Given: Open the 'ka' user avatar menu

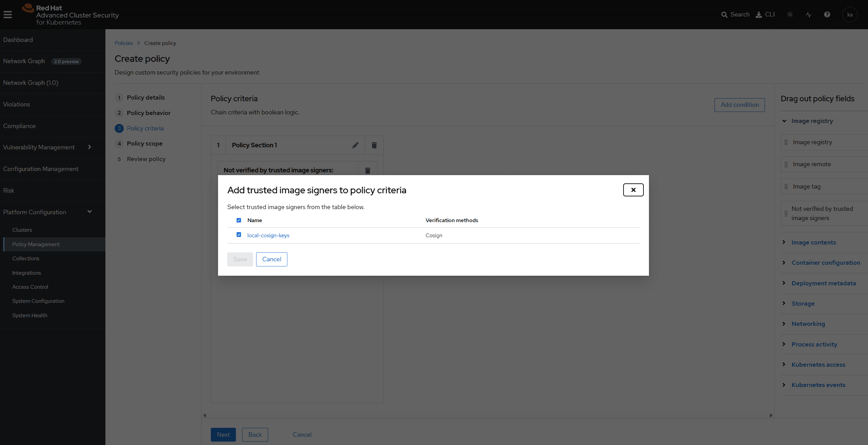Looking at the screenshot, I should 850,14.
